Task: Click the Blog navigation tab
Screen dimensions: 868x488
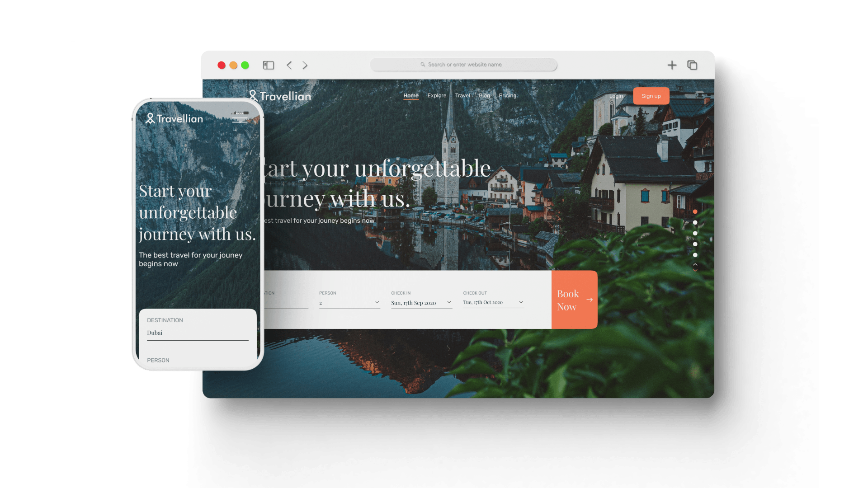Action: pos(484,95)
